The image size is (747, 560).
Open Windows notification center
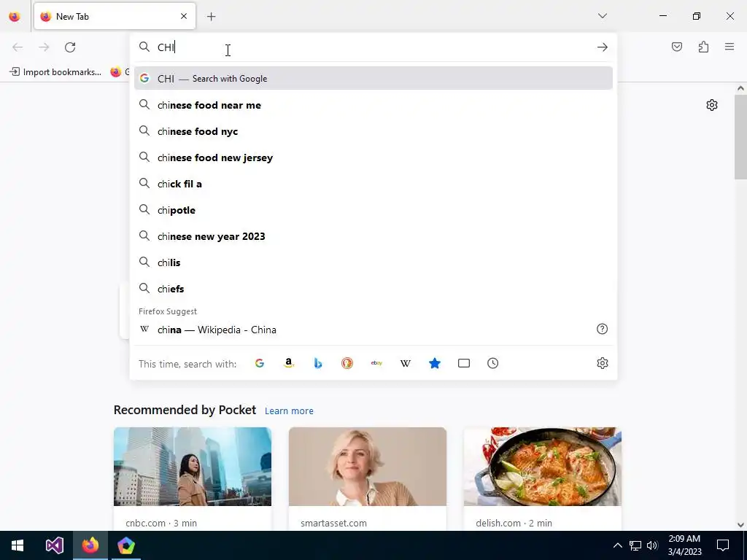click(x=723, y=545)
